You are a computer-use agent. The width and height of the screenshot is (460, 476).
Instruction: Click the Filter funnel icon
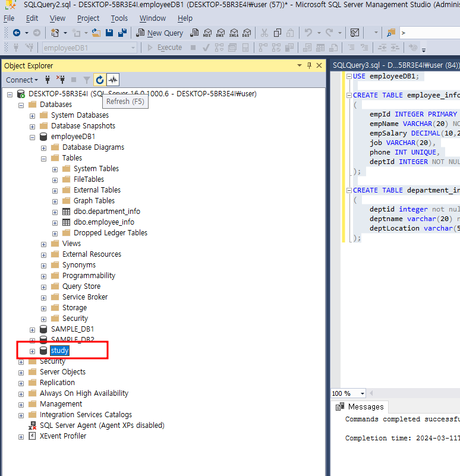click(87, 80)
